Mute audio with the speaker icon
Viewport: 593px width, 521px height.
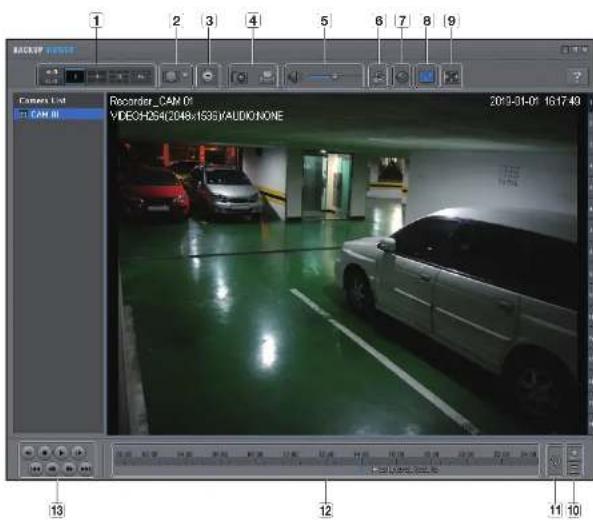pyautogui.click(x=293, y=77)
